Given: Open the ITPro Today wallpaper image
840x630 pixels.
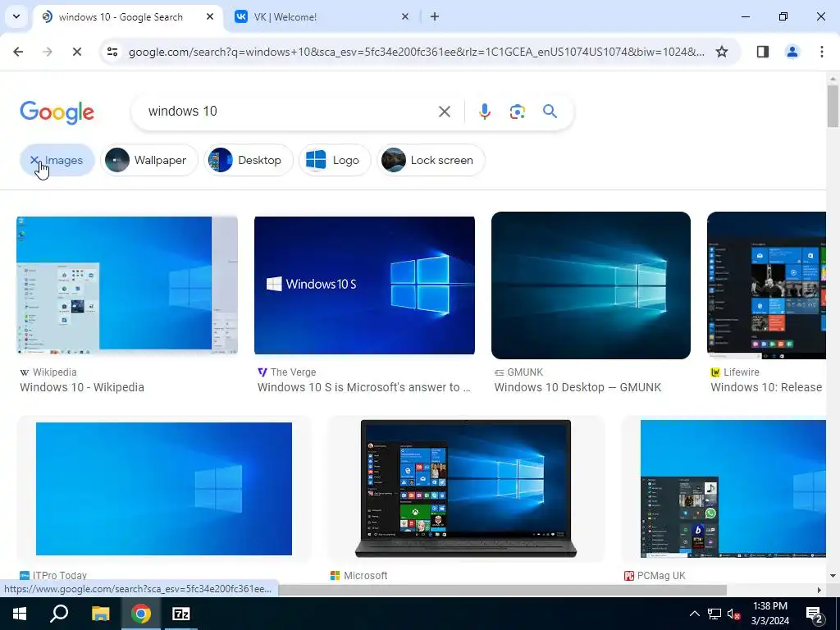Looking at the screenshot, I should (x=164, y=489).
